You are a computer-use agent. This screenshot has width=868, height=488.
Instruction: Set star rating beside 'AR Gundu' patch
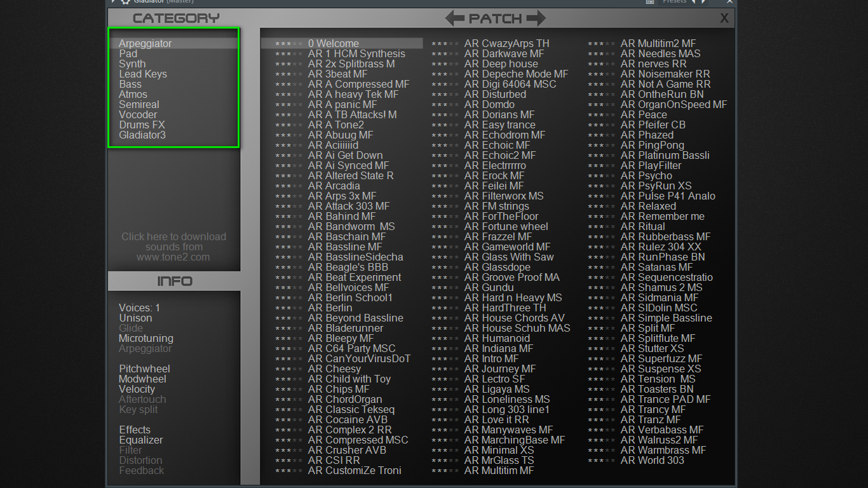coord(445,288)
